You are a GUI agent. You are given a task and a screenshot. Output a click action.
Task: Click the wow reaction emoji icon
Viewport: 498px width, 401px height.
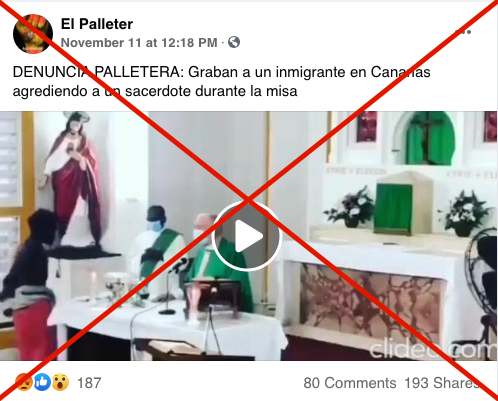click(x=60, y=382)
